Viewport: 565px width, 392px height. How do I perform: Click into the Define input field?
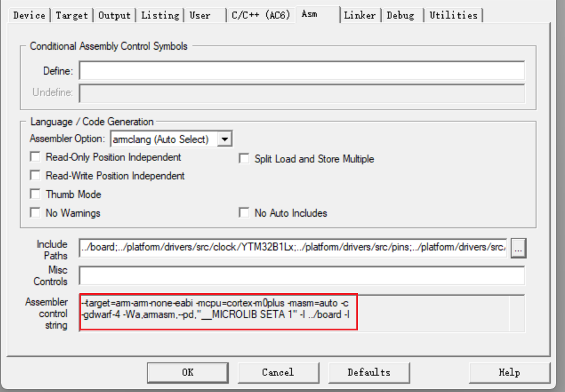301,71
